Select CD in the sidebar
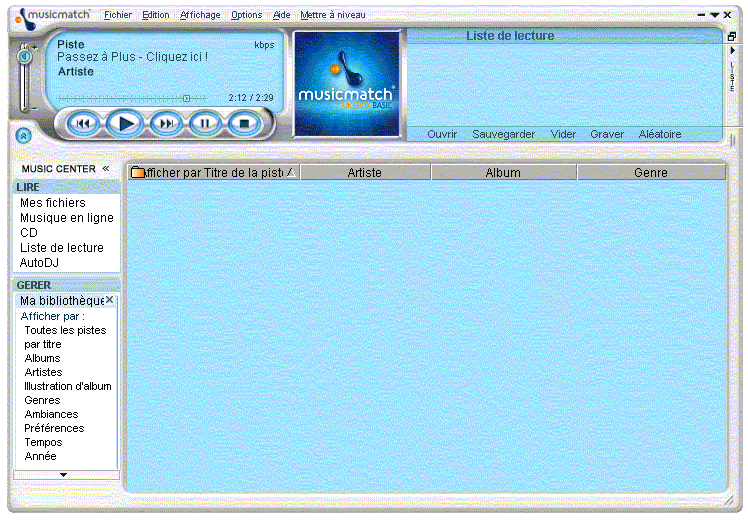Image resolution: width=748 pixels, height=520 pixels. pyautogui.click(x=29, y=233)
